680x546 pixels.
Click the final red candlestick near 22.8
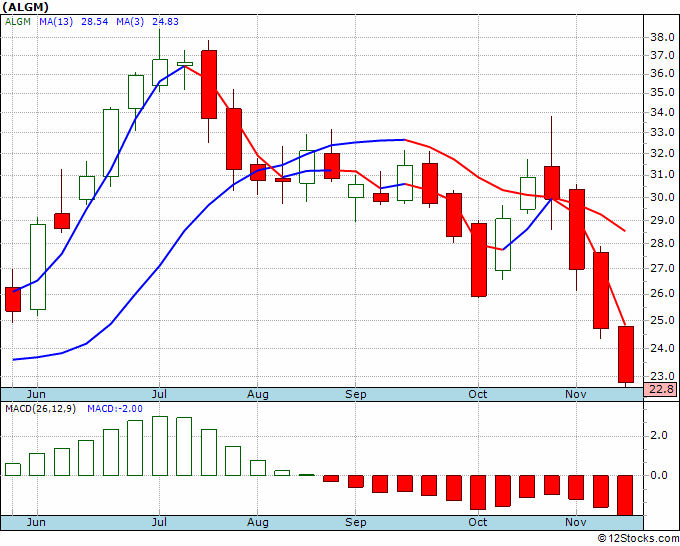click(x=625, y=354)
